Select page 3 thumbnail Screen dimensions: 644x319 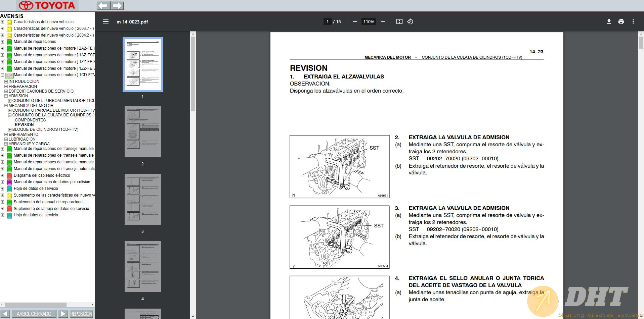tap(143, 199)
